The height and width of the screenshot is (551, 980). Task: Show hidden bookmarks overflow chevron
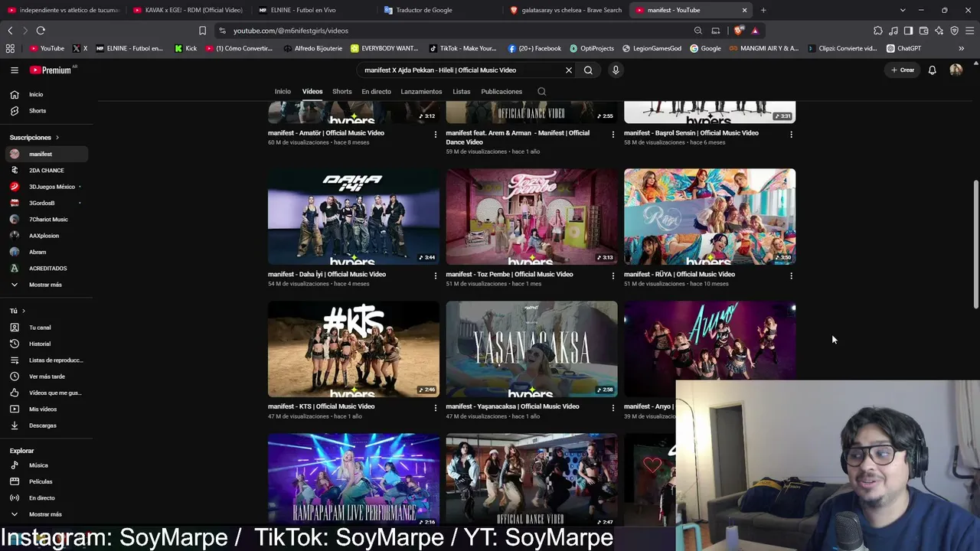coord(961,48)
